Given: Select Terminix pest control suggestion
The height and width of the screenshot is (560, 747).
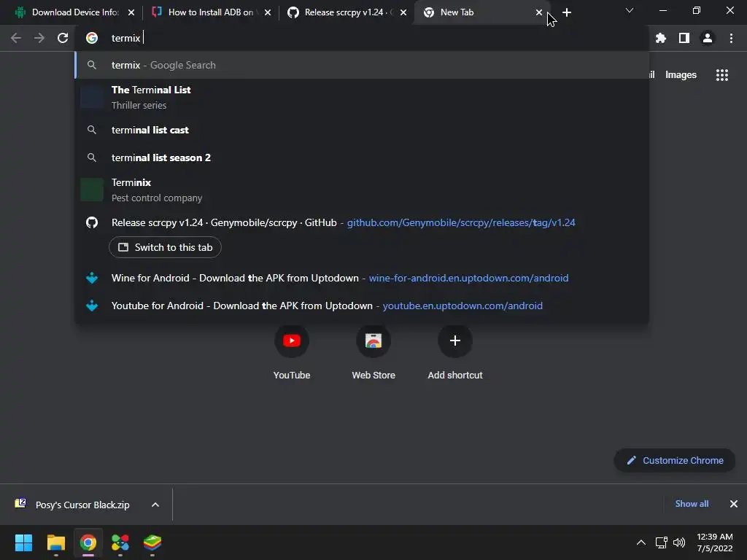Looking at the screenshot, I should [362, 190].
